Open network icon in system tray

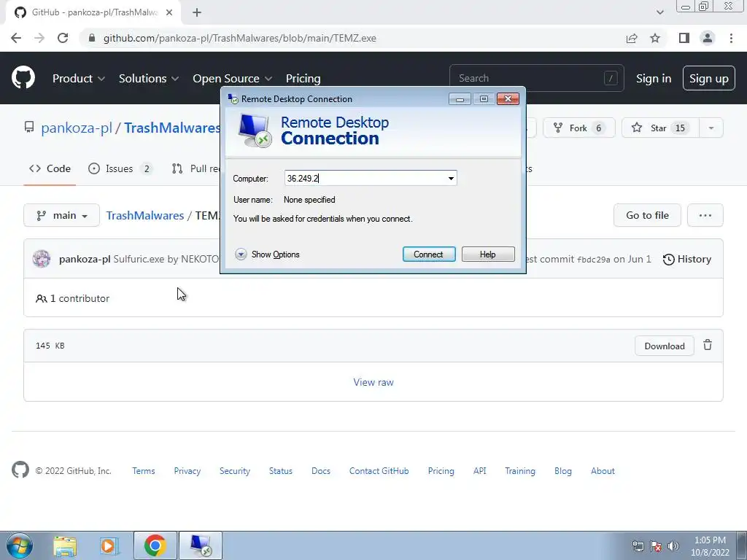tap(638, 546)
